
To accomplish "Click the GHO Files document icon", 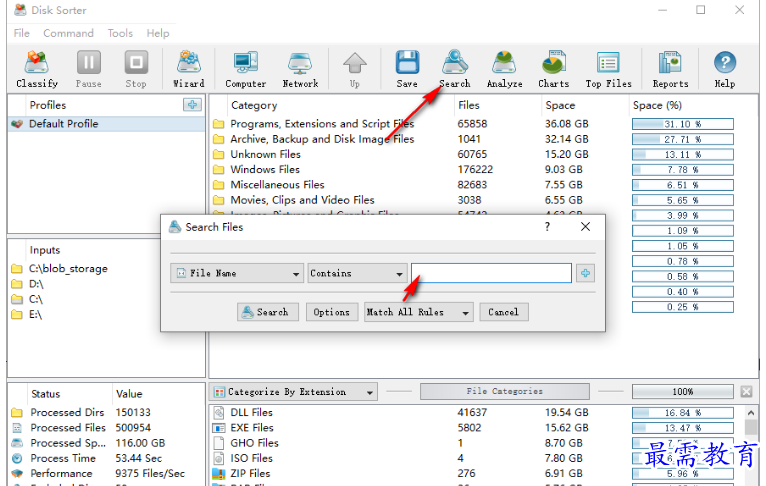I will click(x=218, y=443).
